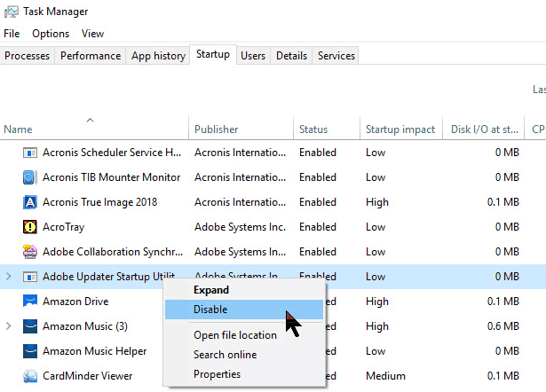Click Adobe Systems Inc. publisher for AcroTray
Image resolution: width=546 pixels, height=392 pixels.
point(241,227)
